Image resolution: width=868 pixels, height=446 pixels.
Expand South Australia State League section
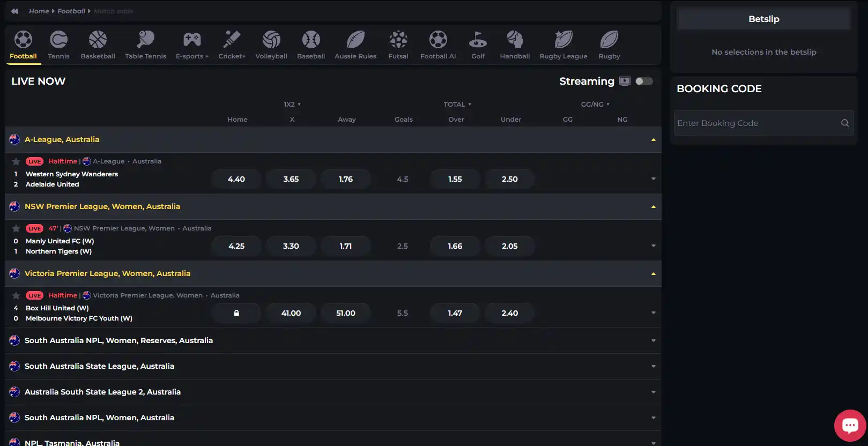pyautogui.click(x=333, y=366)
